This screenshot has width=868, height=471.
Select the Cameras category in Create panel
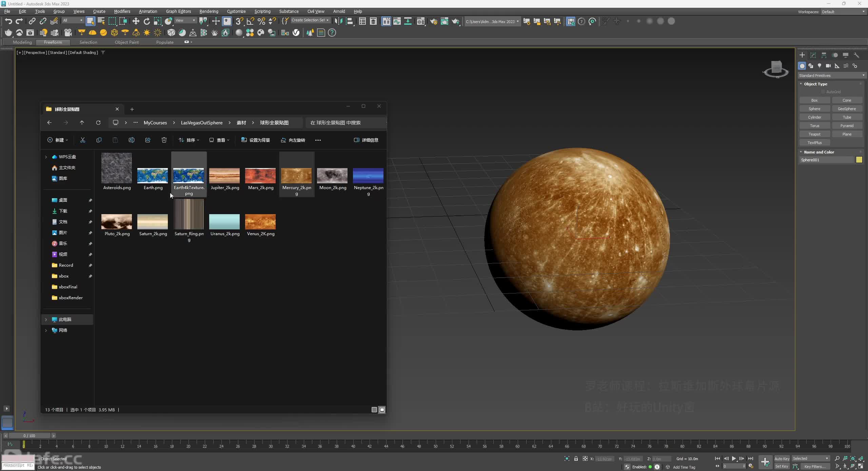[x=828, y=66]
